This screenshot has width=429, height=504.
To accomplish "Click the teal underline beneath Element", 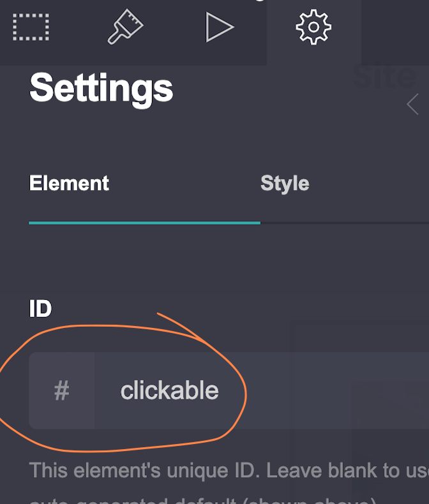I will [144, 223].
